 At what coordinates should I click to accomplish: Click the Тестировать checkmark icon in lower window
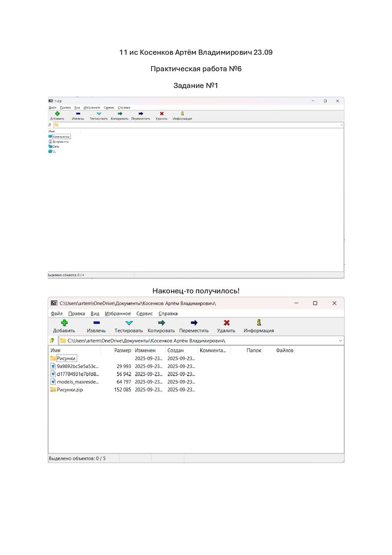pyautogui.click(x=129, y=323)
